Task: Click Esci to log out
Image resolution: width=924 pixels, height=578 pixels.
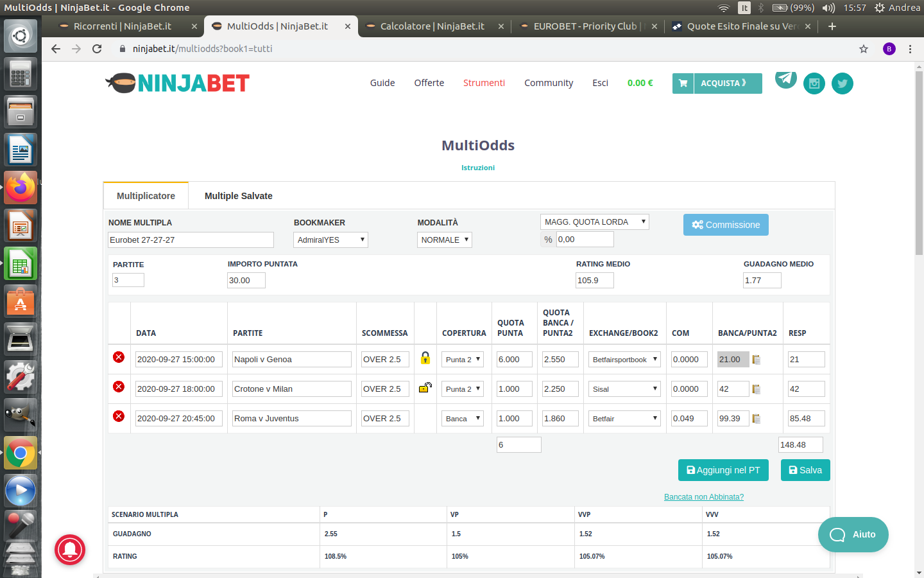Action: point(600,83)
